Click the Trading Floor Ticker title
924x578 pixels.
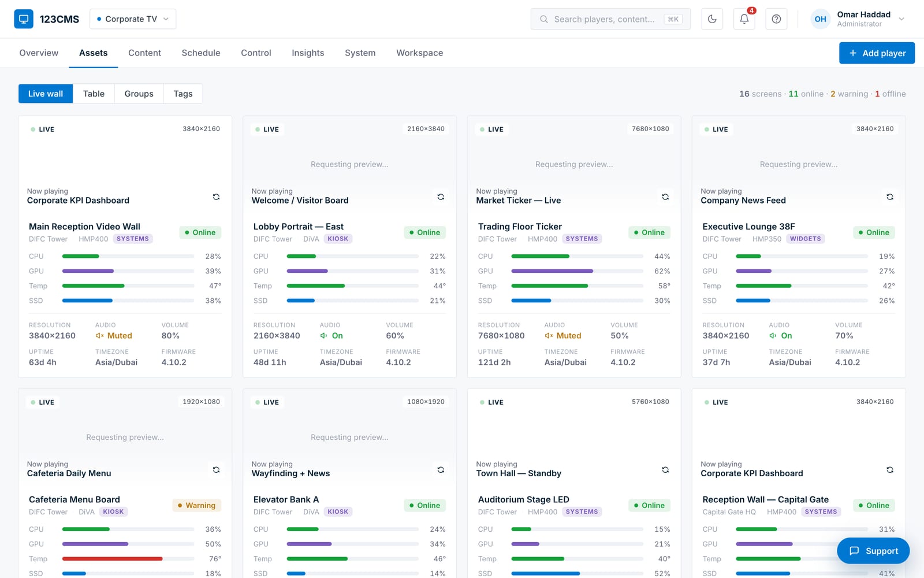tap(520, 227)
